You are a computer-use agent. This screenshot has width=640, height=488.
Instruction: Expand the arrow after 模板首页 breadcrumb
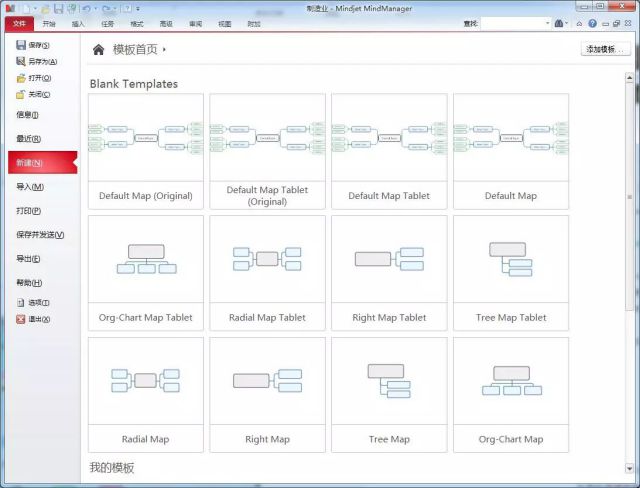point(164,49)
